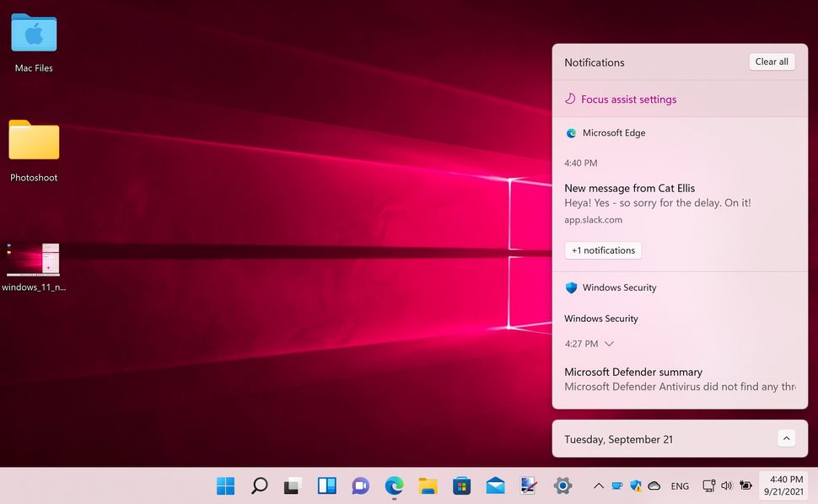Viewport: 818px width, 504px height.
Task: Open Windows Security from the system tray
Action: [635, 486]
